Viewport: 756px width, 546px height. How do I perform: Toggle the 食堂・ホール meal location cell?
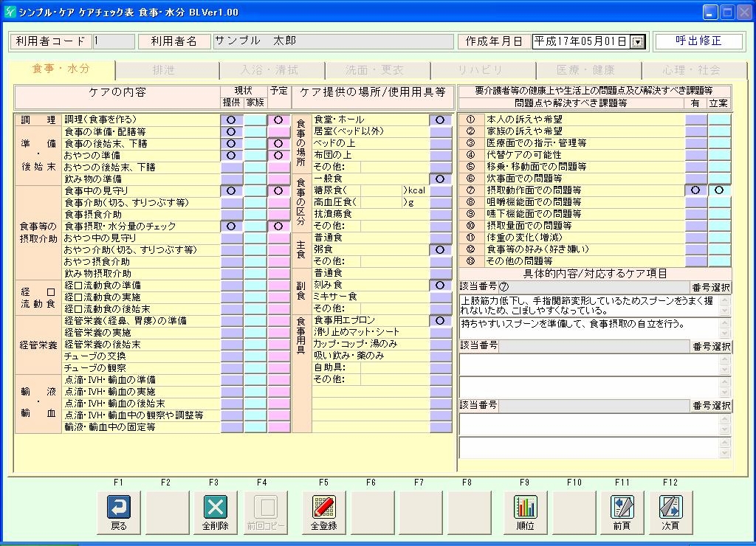coord(440,120)
